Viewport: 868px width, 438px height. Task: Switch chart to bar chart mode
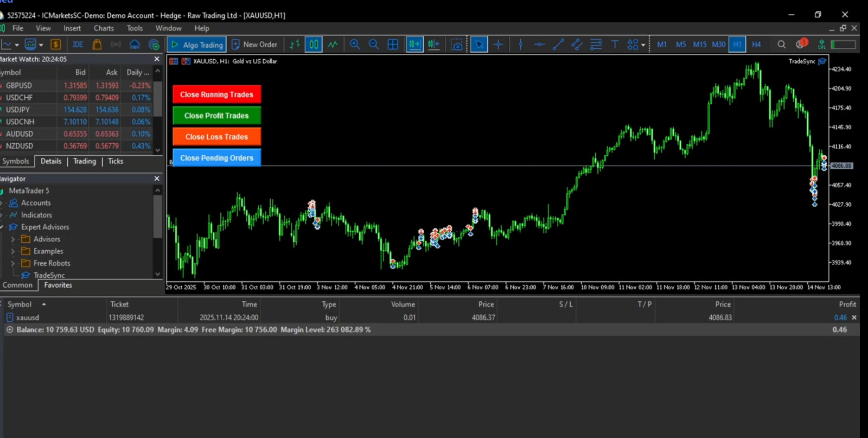coord(295,45)
